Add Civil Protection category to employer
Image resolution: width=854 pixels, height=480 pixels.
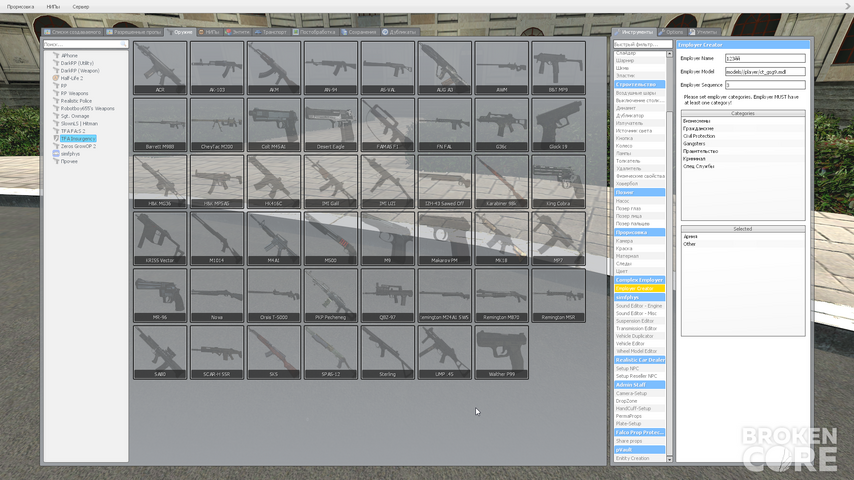743,136
